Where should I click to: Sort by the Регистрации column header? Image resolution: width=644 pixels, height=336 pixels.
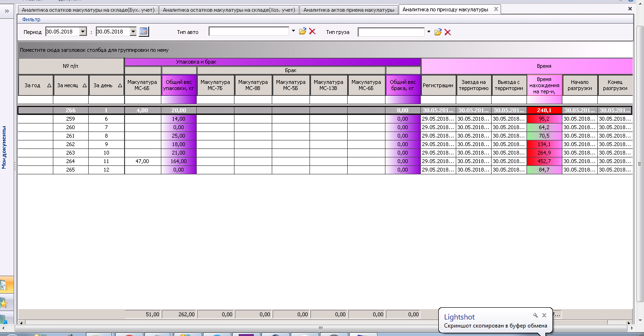coord(438,85)
